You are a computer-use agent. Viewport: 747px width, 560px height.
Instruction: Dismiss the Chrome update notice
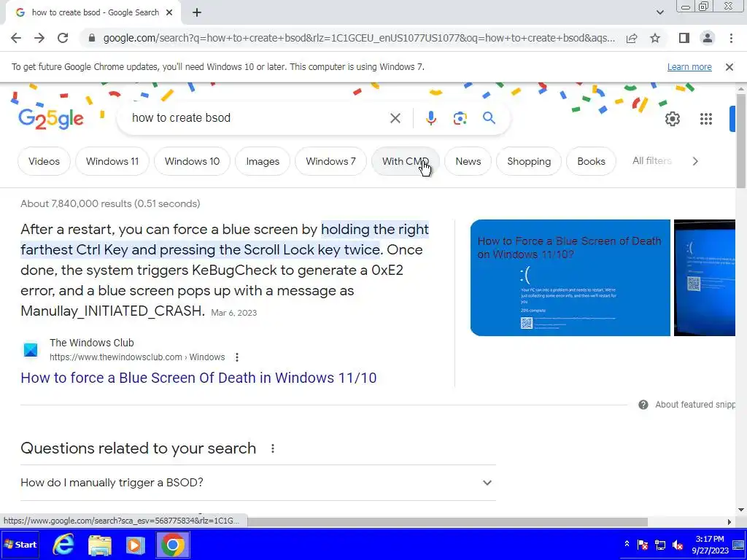(x=729, y=67)
